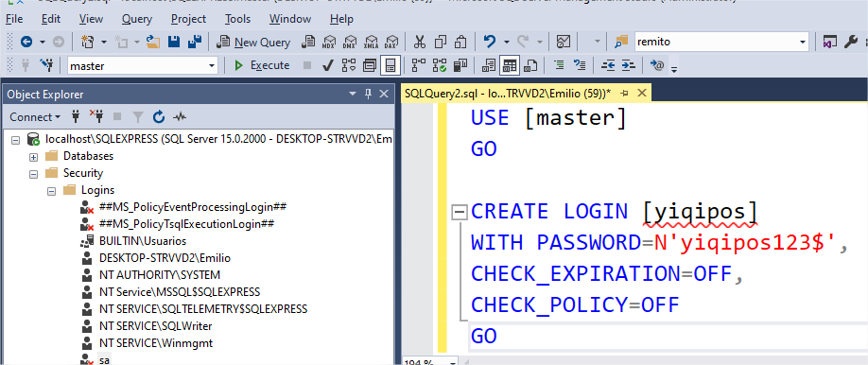Click the Change Connection icon
The height and width of the screenshot is (365, 868).
point(46,65)
